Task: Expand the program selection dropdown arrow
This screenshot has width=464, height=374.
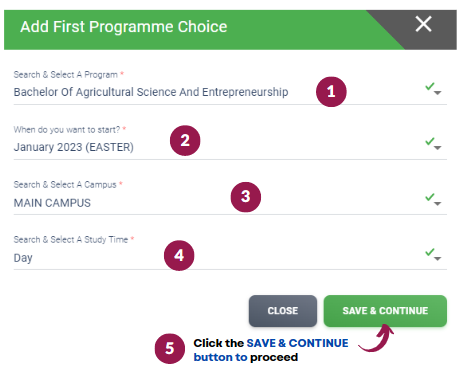Action: (x=438, y=93)
